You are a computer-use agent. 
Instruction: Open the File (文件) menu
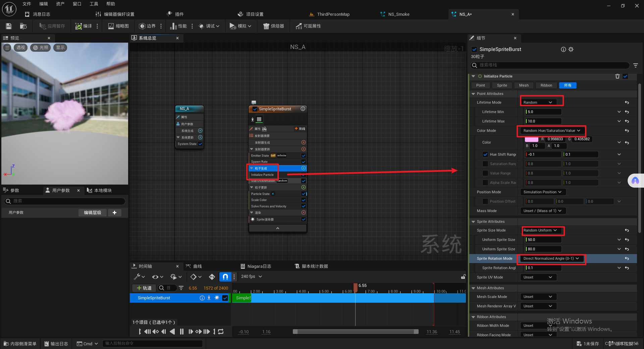27,4
